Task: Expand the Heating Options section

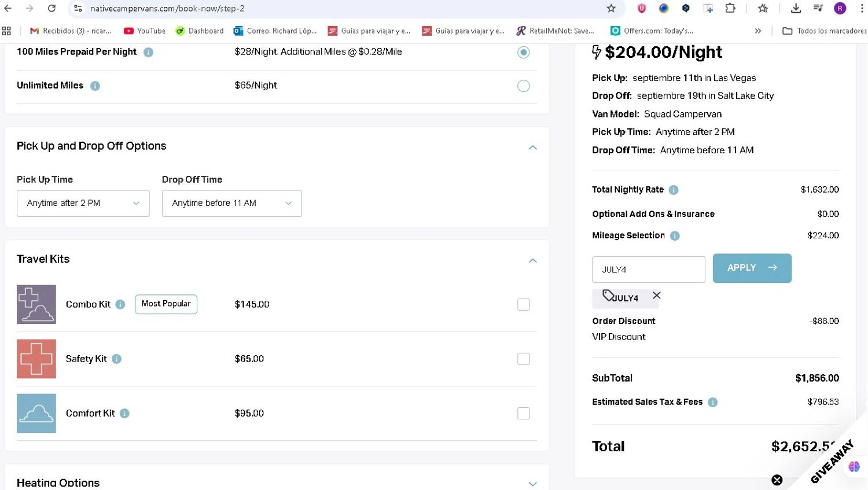Action: point(533,484)
